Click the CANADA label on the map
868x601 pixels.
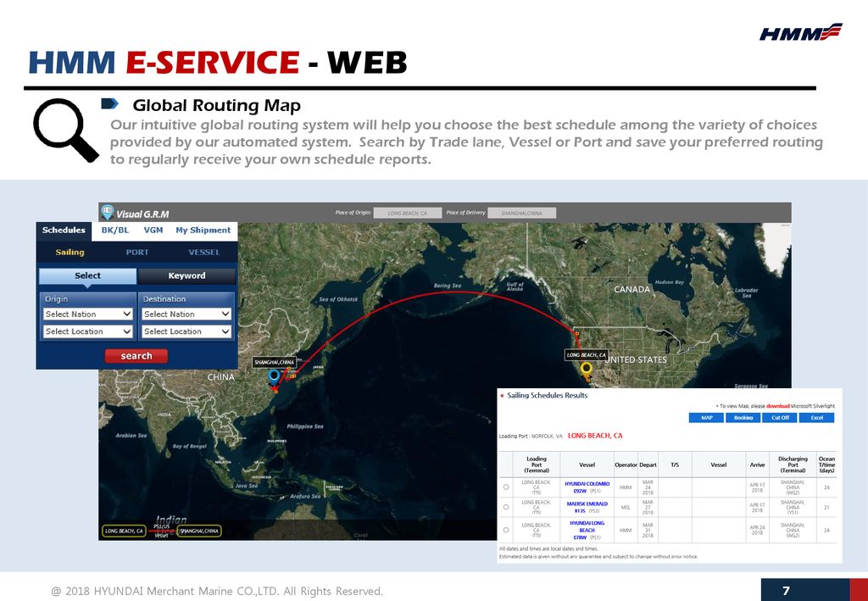[x=632, y=289]
